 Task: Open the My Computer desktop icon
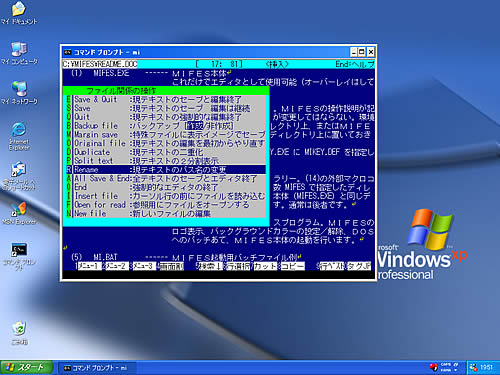pyautogui.click(x=19, y=53)
